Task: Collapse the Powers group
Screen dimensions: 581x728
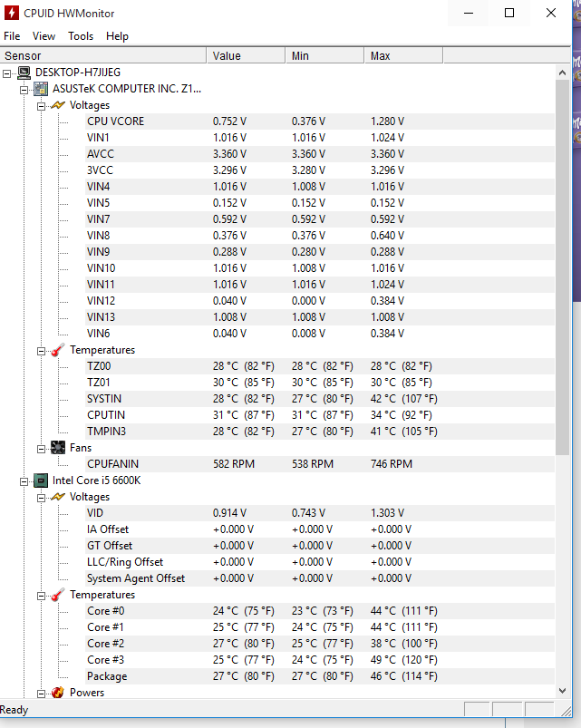Action: [42, 694]
